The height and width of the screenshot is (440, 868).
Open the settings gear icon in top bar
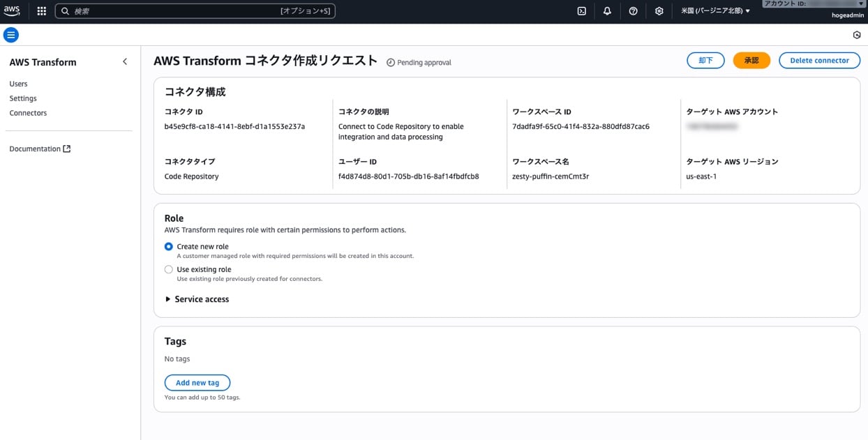click(x=659, y=11)
